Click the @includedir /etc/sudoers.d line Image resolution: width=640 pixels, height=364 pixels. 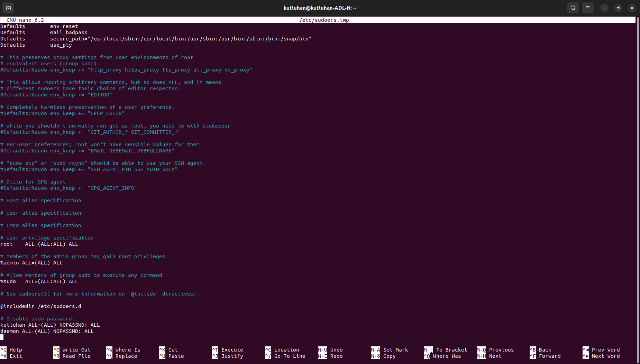click(41, 306)
